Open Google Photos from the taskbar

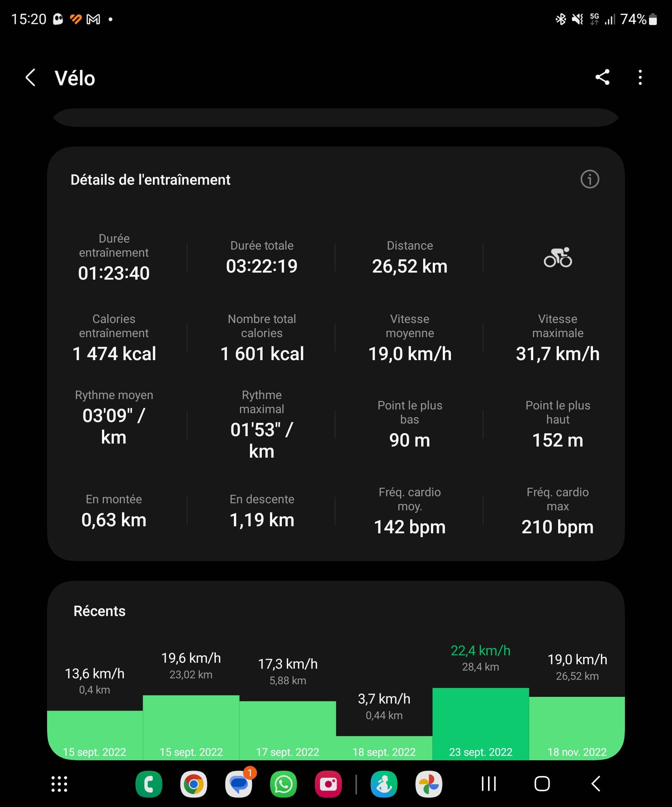coord(428,784)
